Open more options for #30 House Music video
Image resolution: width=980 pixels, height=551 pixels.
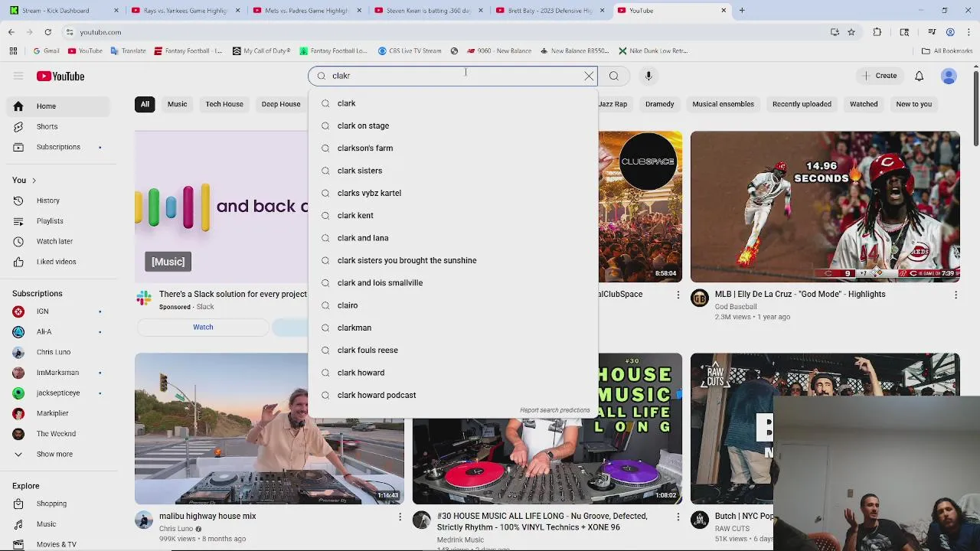coord(678,517)
